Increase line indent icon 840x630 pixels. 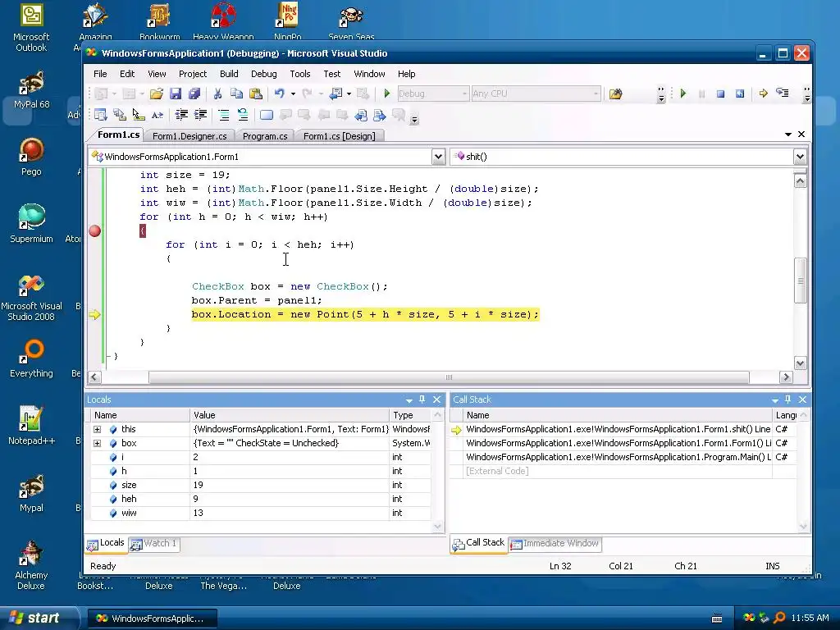[x=200, y=115]
